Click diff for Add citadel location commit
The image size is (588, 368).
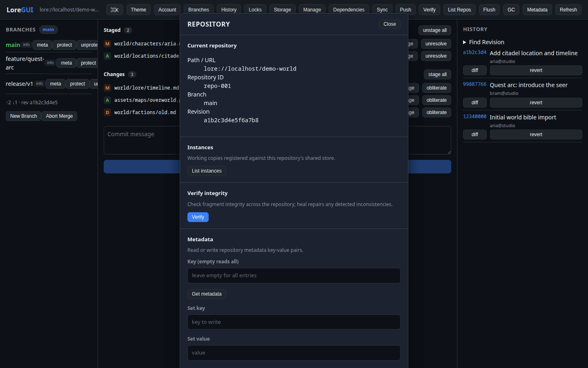pyautogui.click(x=475, y=70)
